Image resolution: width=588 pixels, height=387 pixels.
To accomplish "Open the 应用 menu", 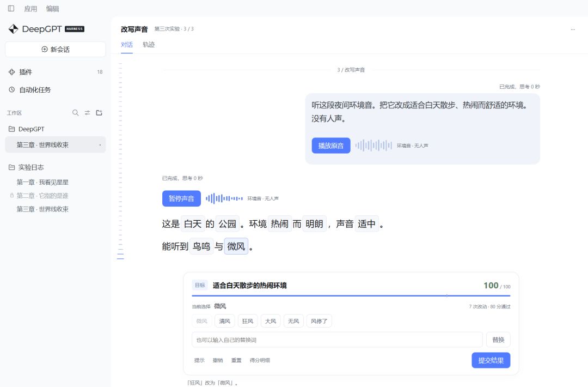I will 30,9.
